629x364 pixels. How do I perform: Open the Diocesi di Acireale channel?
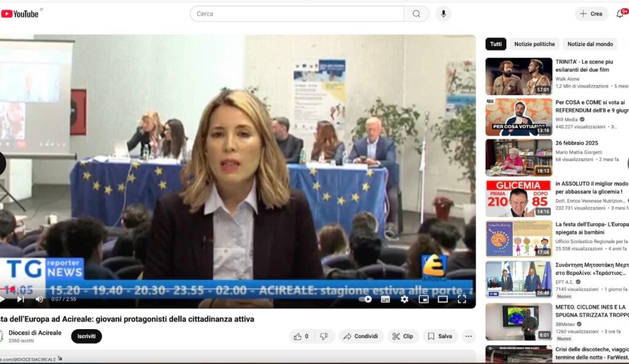(x=35, y=333)
